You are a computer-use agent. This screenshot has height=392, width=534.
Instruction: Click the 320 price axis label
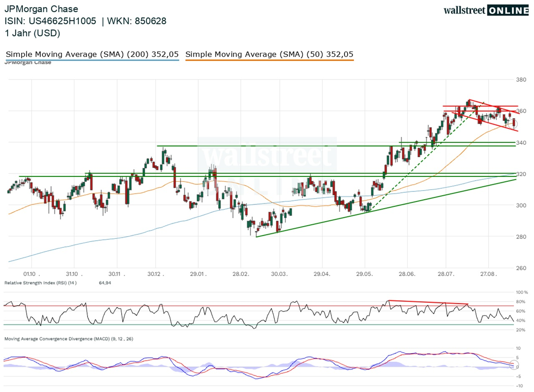tap(522, 174)
